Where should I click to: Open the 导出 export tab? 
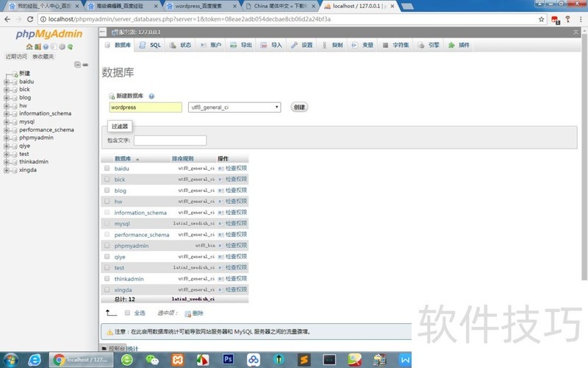coord(241,45)
